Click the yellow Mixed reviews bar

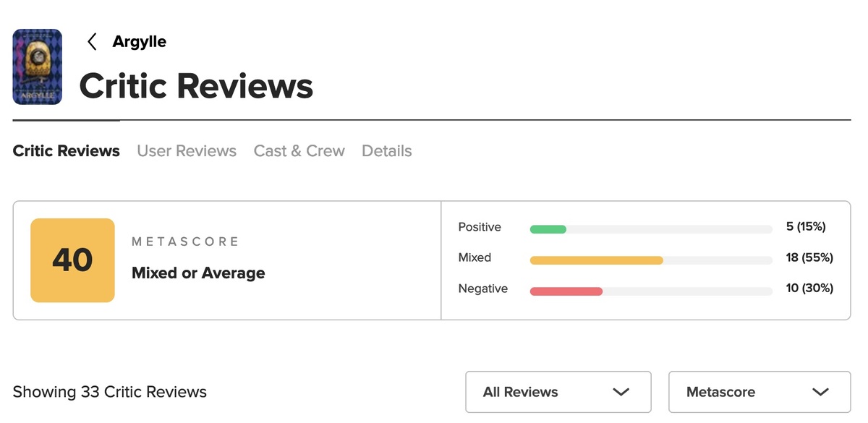(x=597, y=260)
